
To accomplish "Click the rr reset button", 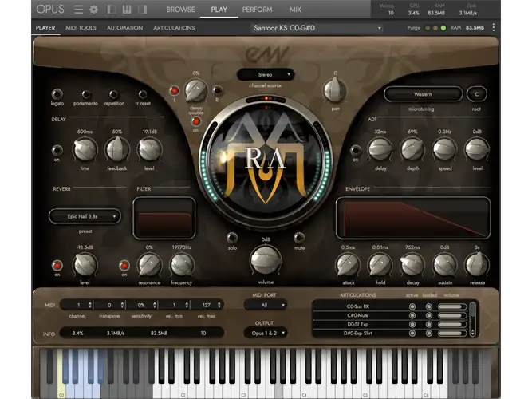I will [x=143, y=94].
